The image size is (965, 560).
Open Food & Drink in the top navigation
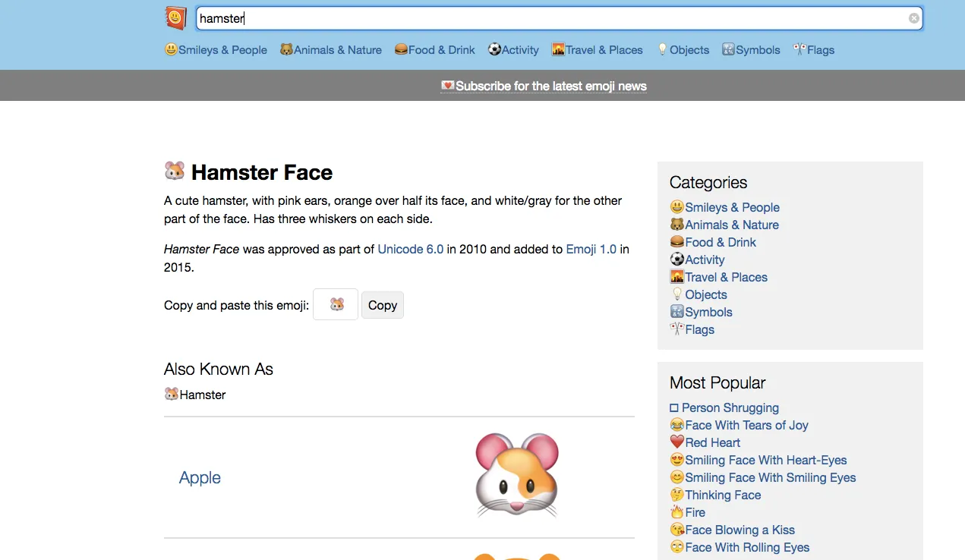(434, 50)
